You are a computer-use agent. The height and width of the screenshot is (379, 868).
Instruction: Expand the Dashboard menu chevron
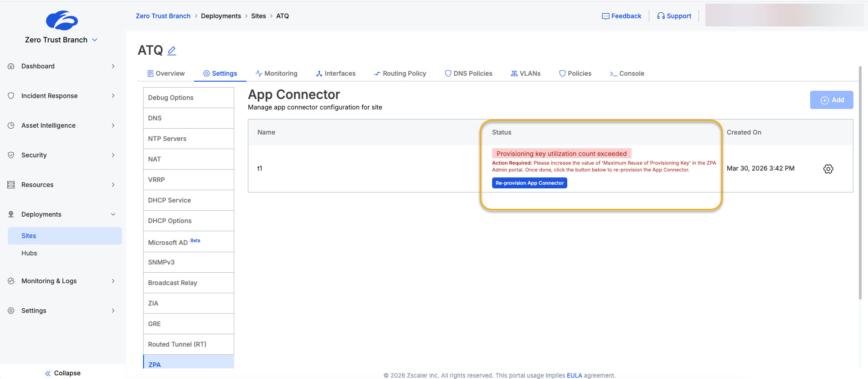click(113, 66)
